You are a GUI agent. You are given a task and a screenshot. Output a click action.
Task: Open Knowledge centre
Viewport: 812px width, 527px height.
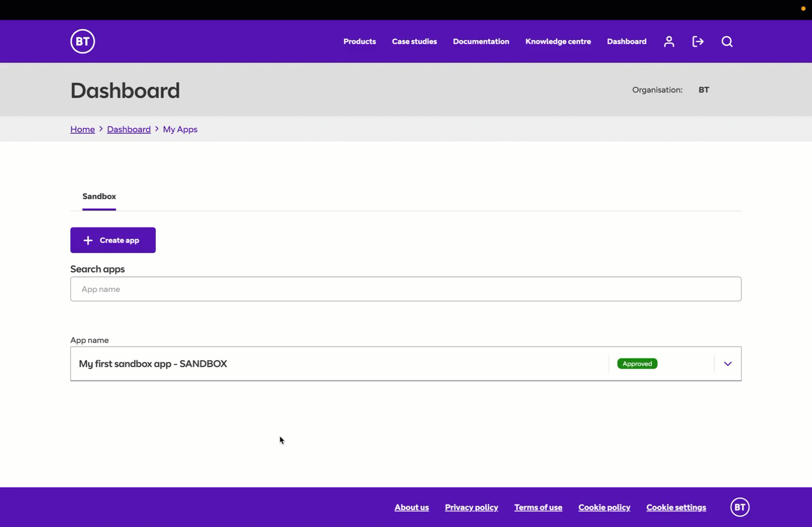point(558,41)
